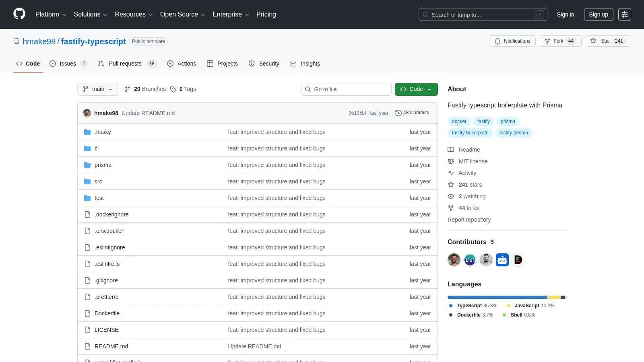Expand the Open Source menu
This screenshot has height=362, width=644.
pos(183,14)
